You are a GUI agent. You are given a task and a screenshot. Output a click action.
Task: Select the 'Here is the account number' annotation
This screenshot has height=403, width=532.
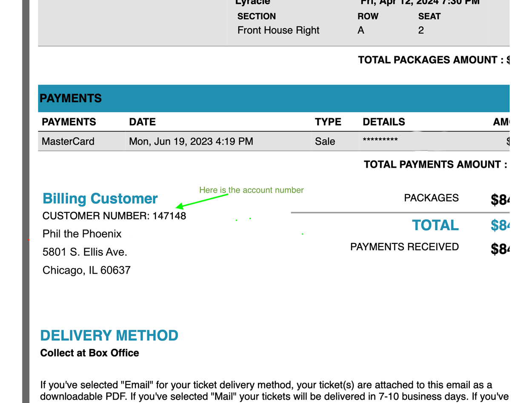252,190
